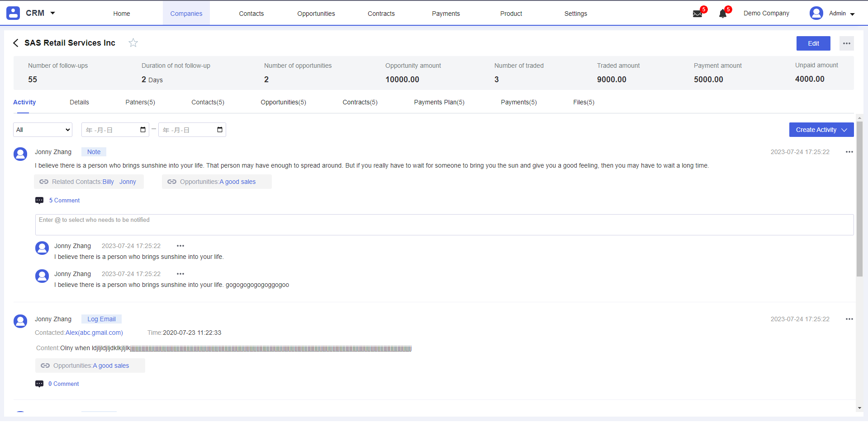Click link icon beside Note's Opportunities
The width and height of the screenshot is (868, 422).
tap(172, 182)
